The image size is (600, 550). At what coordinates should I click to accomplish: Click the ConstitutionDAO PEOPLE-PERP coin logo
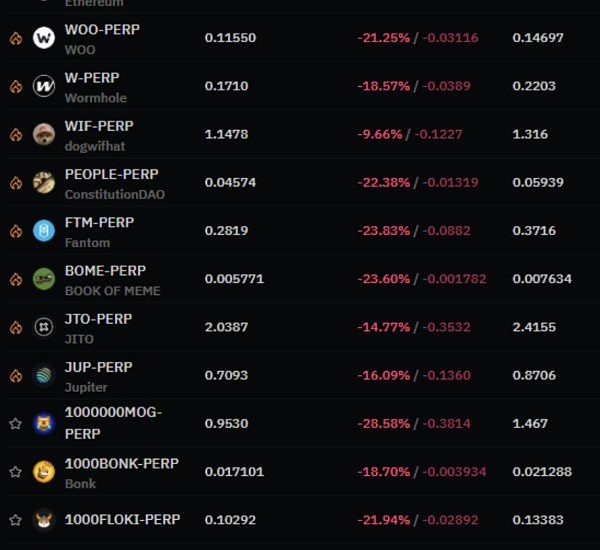tap(44, 182)
